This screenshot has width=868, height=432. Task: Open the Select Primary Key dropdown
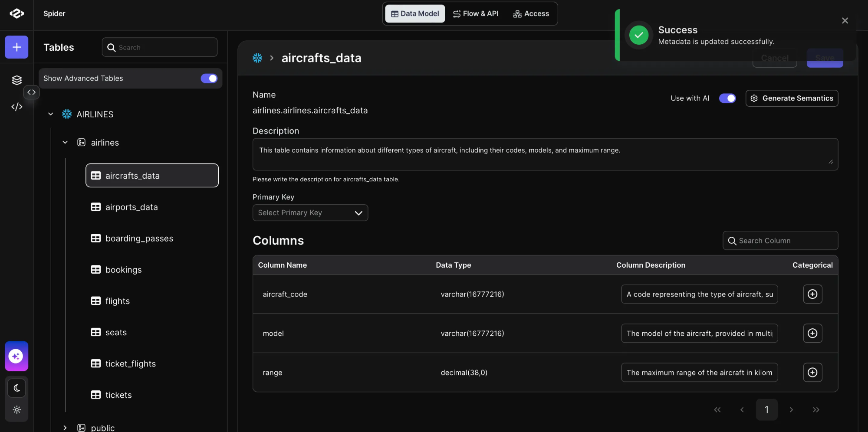[x=310, y=213]
